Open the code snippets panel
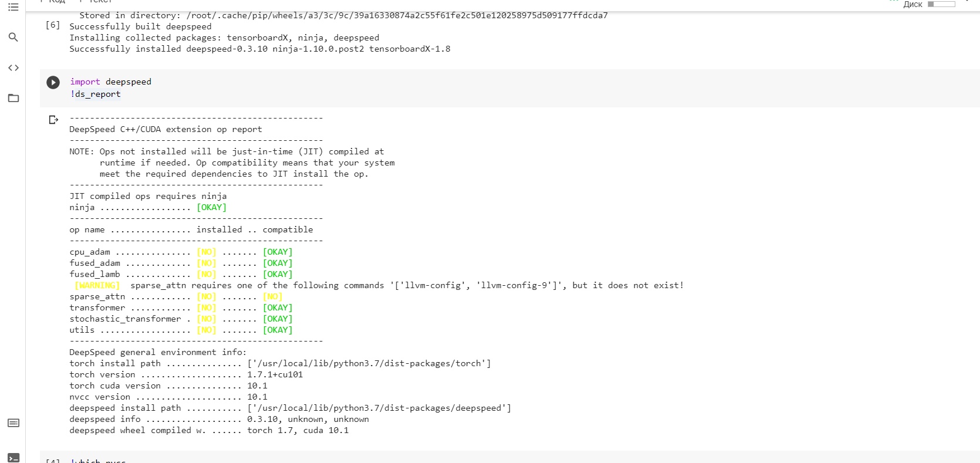The height and width of the screenshot is (463, 980). click(13, 67)
